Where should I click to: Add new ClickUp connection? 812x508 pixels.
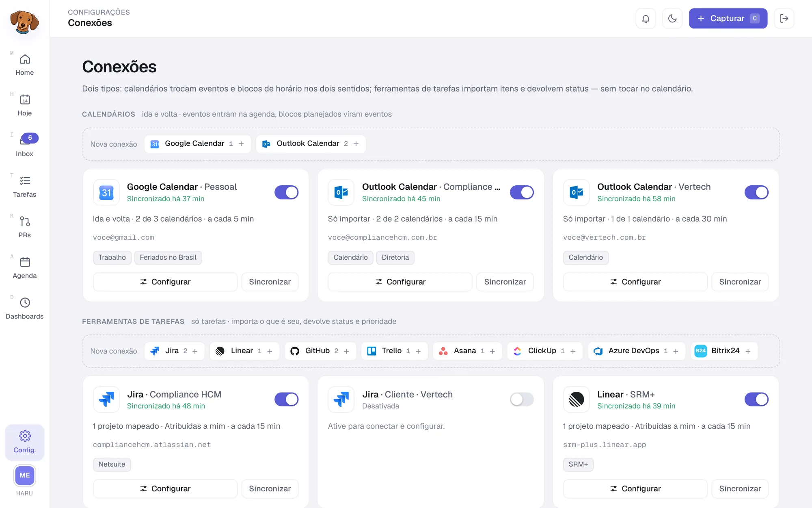[545, 351]
